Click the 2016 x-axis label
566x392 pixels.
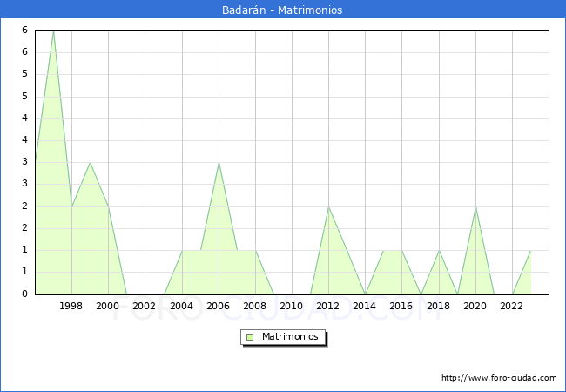[x=401, y=306]
